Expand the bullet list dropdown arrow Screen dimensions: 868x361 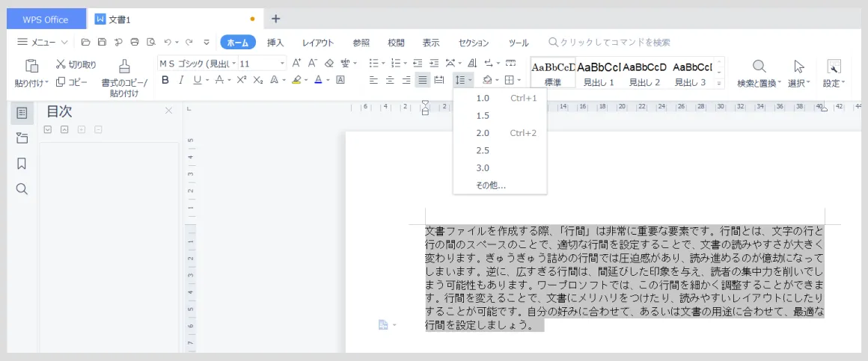(383, 64)
